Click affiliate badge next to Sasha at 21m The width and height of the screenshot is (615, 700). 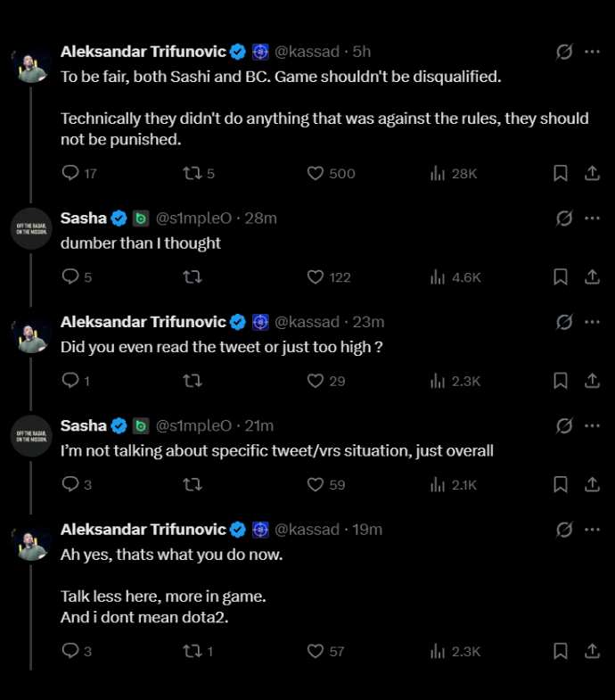(141, 426)
